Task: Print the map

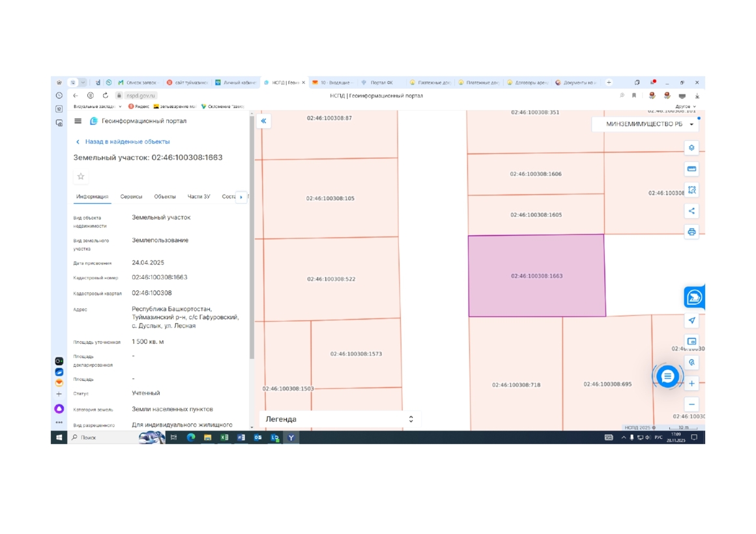Action: tap(691, 232)
